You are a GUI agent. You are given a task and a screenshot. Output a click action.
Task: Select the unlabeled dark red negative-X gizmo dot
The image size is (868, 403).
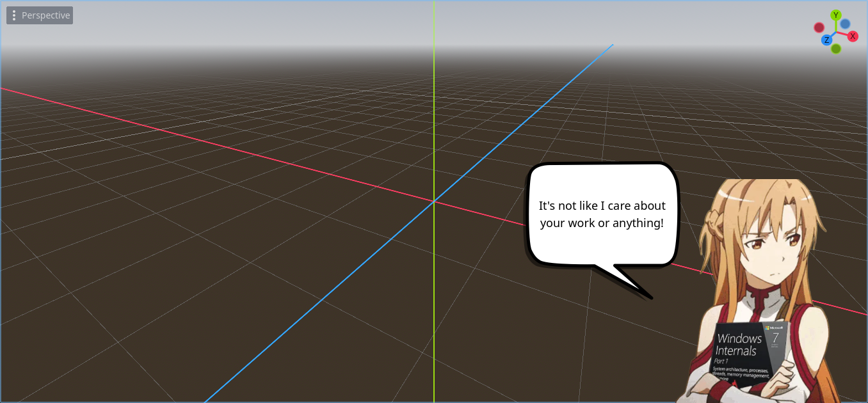(819, 28)
